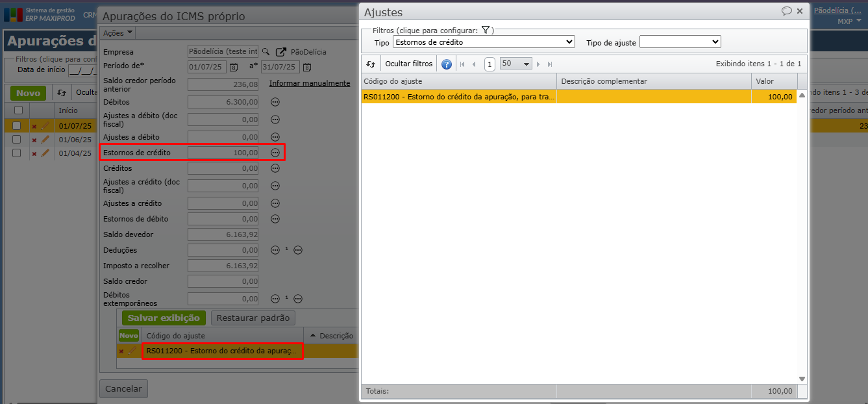Click Ocultar filtros in Ajustes
This screenshot has height=404, width=868.
[409, 64]
